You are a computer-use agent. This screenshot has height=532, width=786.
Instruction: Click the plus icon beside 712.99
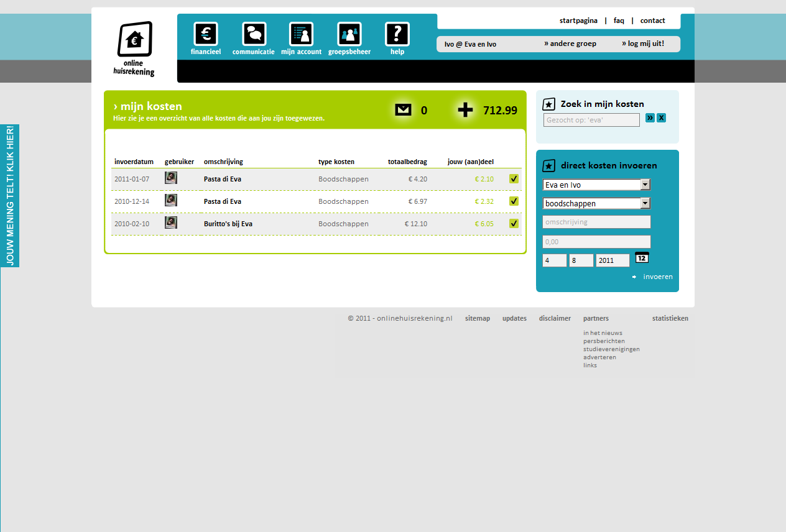tap(465, 110)
